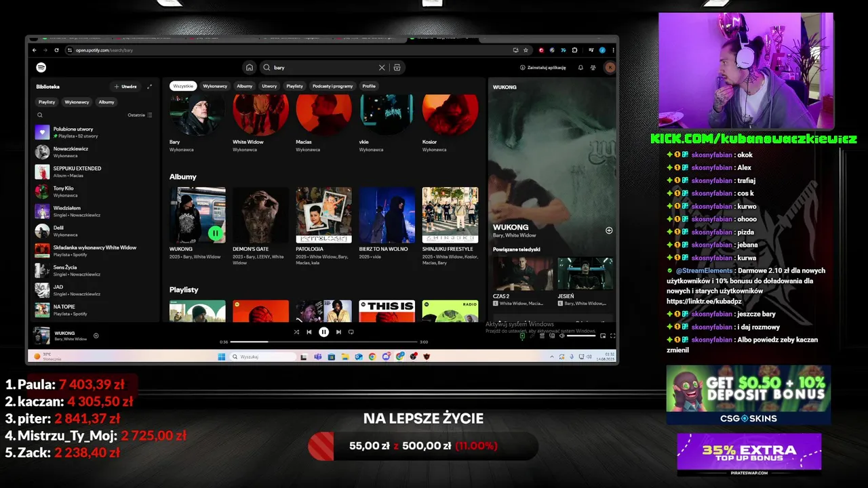Open File Explorer from the taskbar
The width and height of the screenshot is (868, 488).
click(x=345, y=357)
